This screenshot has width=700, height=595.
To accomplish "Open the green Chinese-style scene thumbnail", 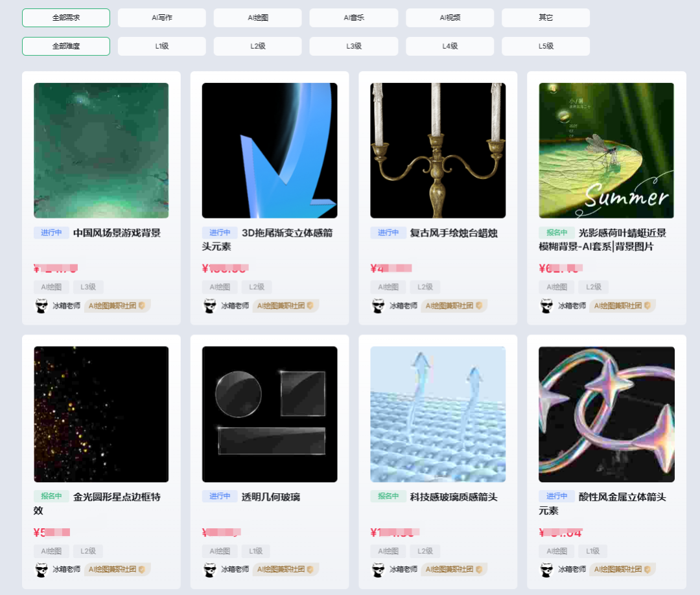I will [x=101, y=150].
